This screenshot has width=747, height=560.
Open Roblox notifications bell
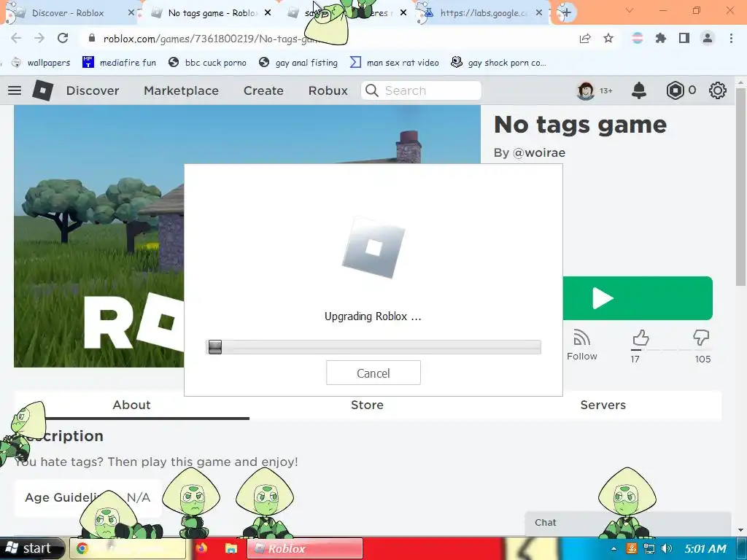point(639,90)
